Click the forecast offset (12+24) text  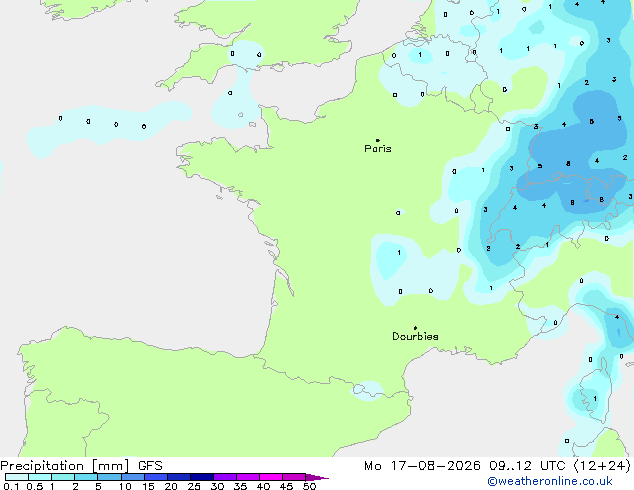point(602,466)
